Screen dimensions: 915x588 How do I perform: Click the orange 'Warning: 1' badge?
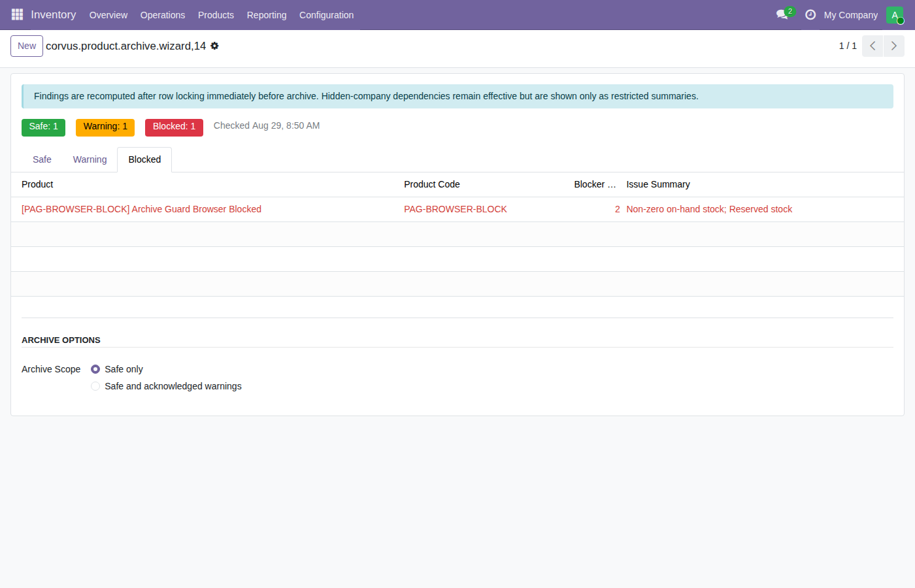pos(105,127)
